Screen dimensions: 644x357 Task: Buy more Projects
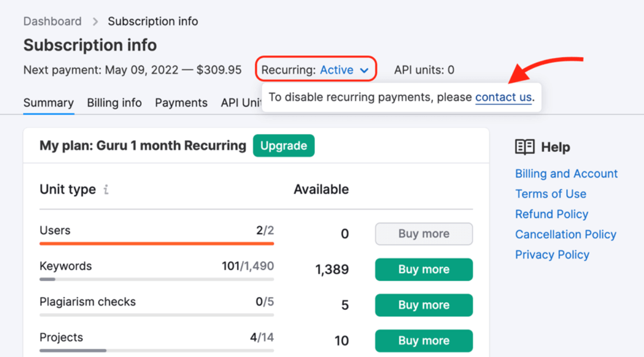(x=423, y=341)
